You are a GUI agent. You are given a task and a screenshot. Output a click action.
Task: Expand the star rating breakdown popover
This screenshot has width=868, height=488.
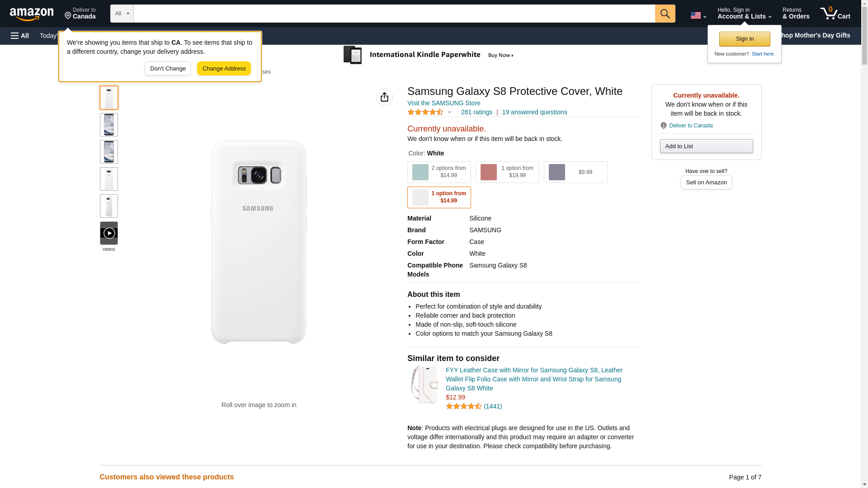click(x=449, y=112)
